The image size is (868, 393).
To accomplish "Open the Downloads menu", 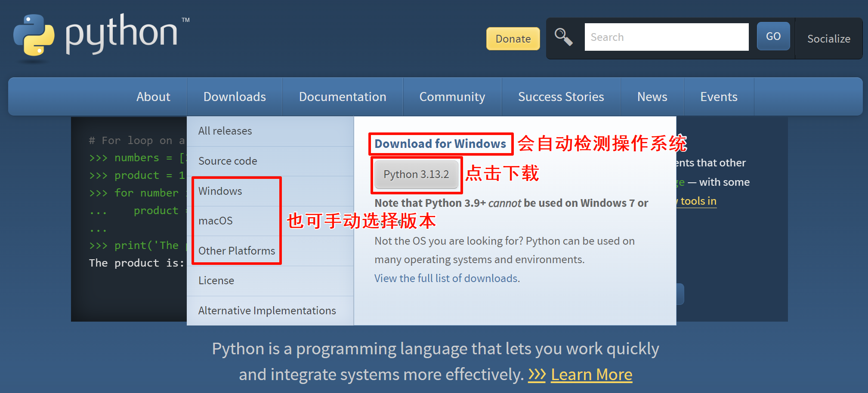I will (x=235, y=97).
